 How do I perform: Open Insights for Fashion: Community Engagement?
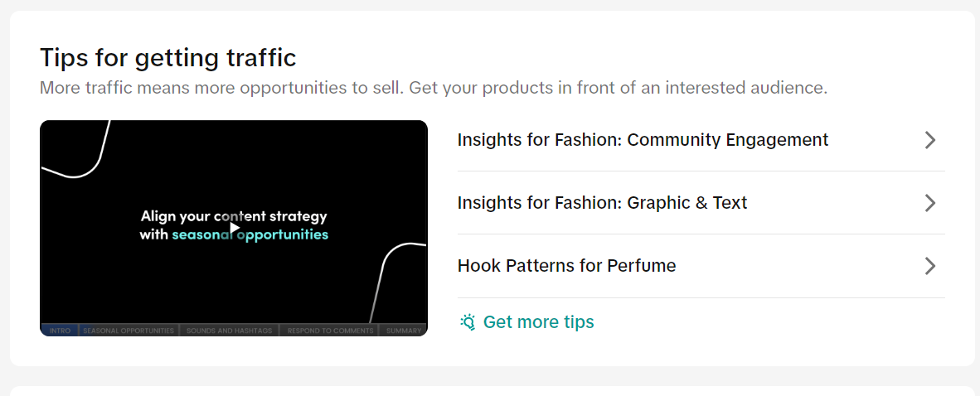pos(643,140)
